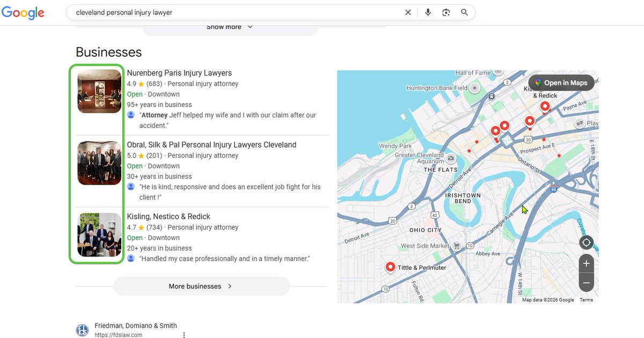Click THE FLATS label on the map
The height and width of the screenshot is (338, 644).
(440, 170)
